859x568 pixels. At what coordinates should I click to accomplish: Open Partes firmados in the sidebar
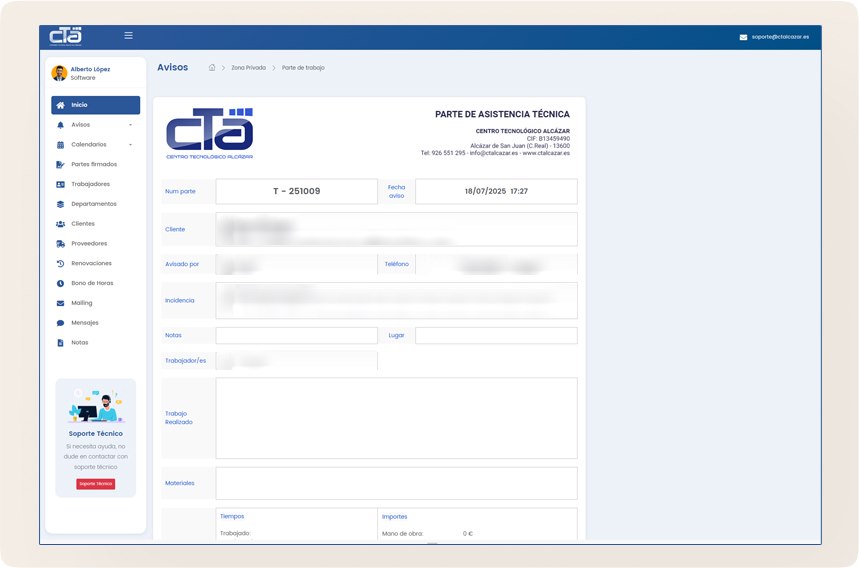[95, 164]
